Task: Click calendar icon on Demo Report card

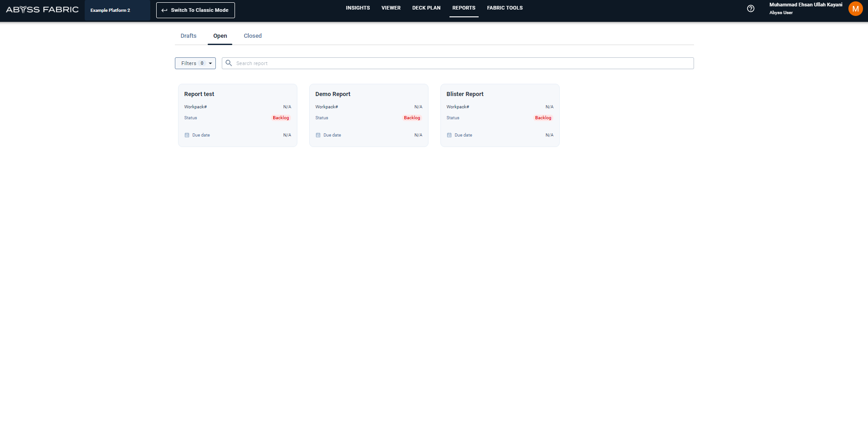Action: [318, 135]
